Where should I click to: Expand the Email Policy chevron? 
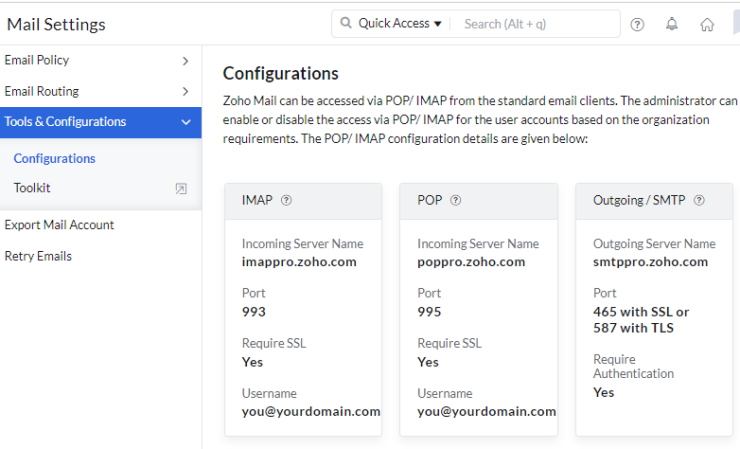tap(185, 61)
